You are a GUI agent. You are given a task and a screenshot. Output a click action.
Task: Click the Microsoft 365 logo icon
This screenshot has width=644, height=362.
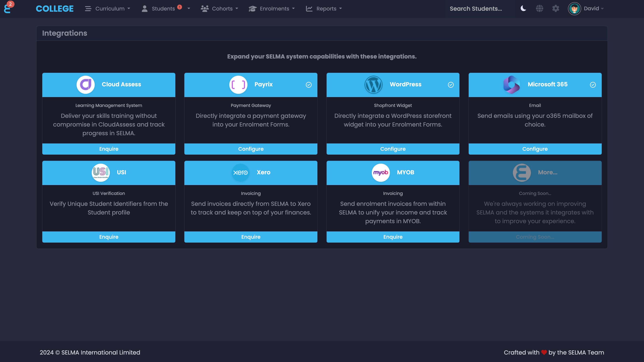511,85
